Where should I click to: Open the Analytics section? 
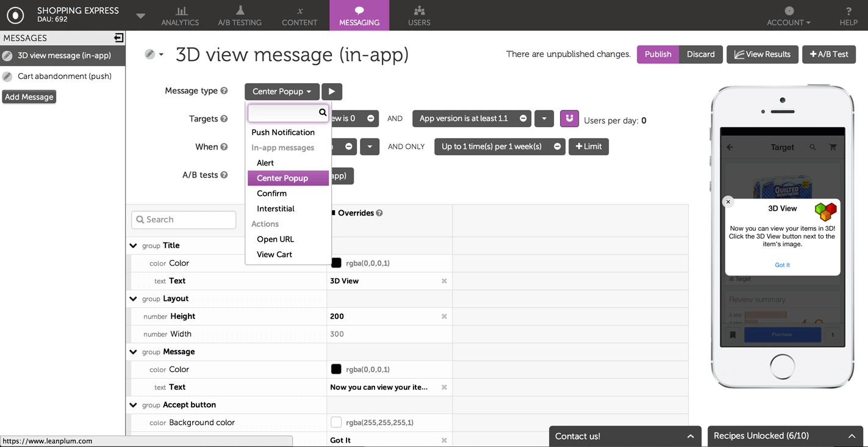pyautogui.click(x=180, y=16)
